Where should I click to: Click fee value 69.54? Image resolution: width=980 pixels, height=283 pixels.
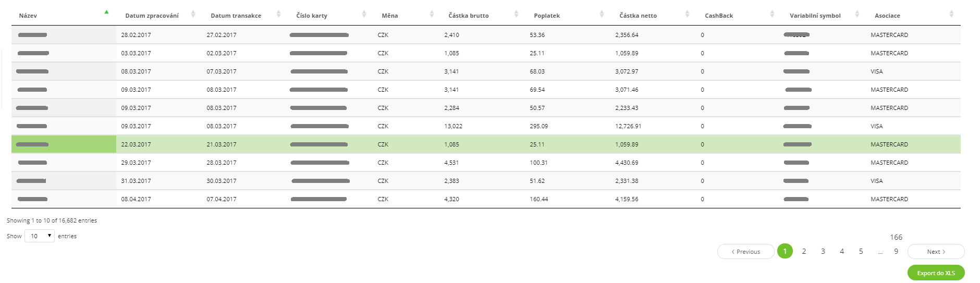coord(537,90)
